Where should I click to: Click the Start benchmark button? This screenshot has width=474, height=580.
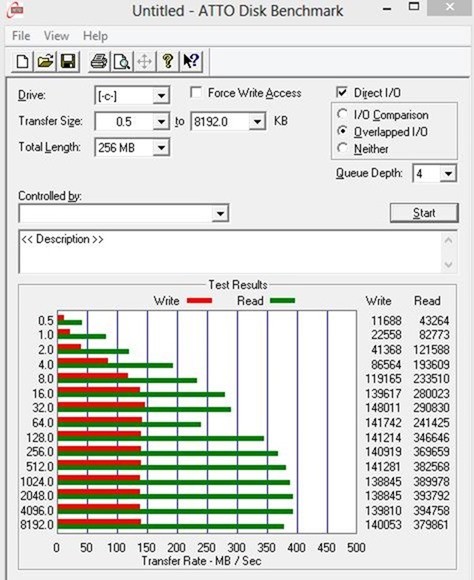click(x=424, y=213)
